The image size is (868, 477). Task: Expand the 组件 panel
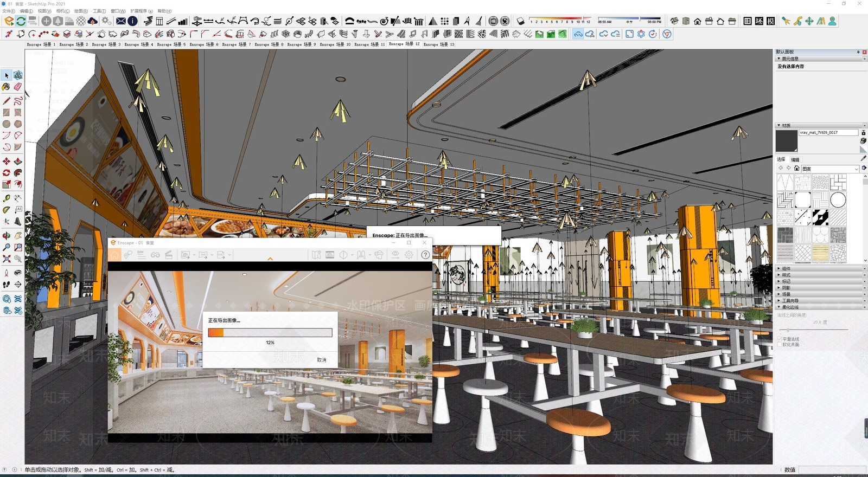click(x=821, y=268)
